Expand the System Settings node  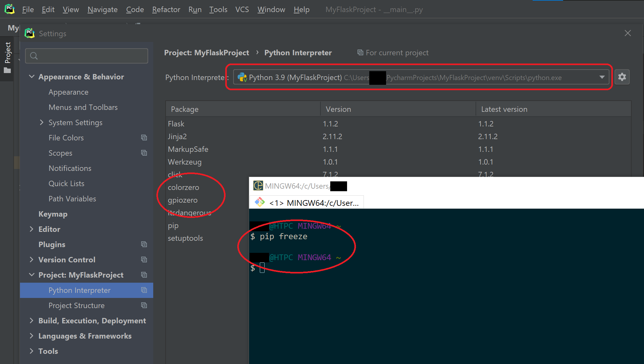coord(42,122)
